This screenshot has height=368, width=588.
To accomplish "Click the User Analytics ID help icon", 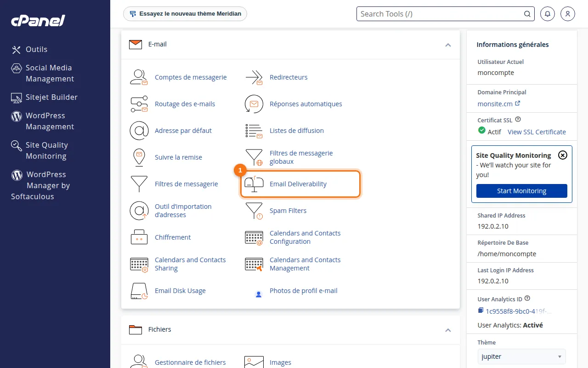I will (x=527, y=298).
